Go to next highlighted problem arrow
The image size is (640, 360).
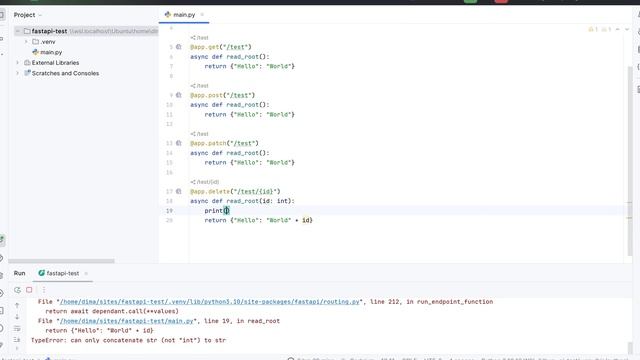(627, 29)
